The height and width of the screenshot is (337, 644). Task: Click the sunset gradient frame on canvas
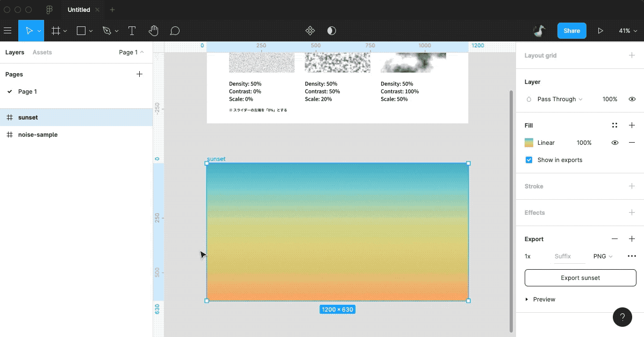point(337,232)
